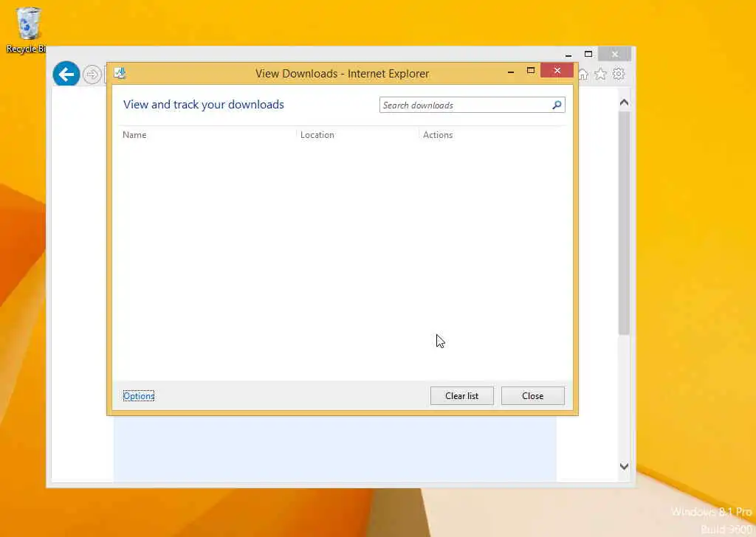This screenshot has height=537, width=756.
Task: Go back using Internet Explorer's blue arrow
Action: pyautogui.click(x=66, y=75)
